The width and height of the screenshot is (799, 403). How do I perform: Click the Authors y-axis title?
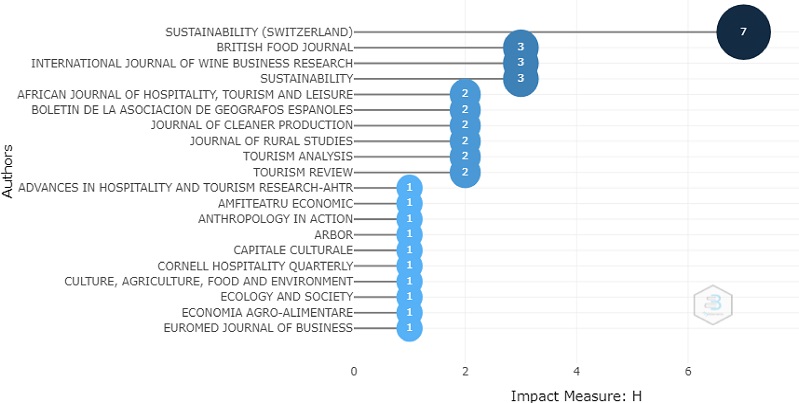click(x=9, y=172)
